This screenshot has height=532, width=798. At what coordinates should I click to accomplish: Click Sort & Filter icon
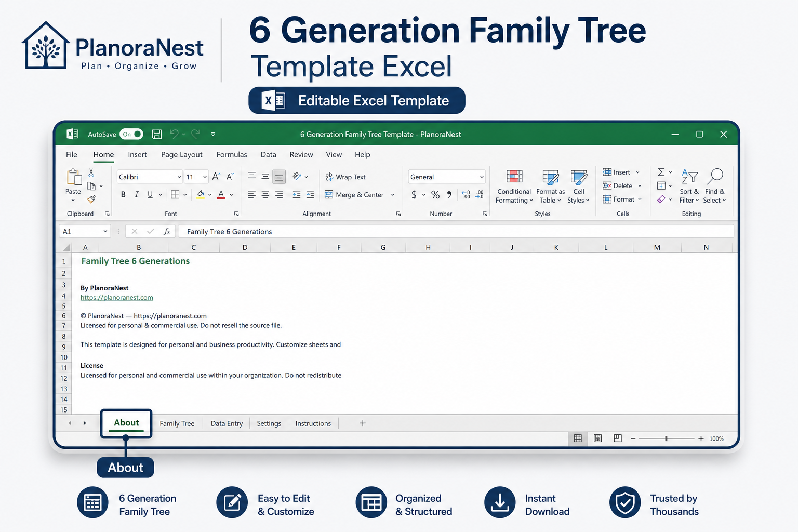(689, 177)
